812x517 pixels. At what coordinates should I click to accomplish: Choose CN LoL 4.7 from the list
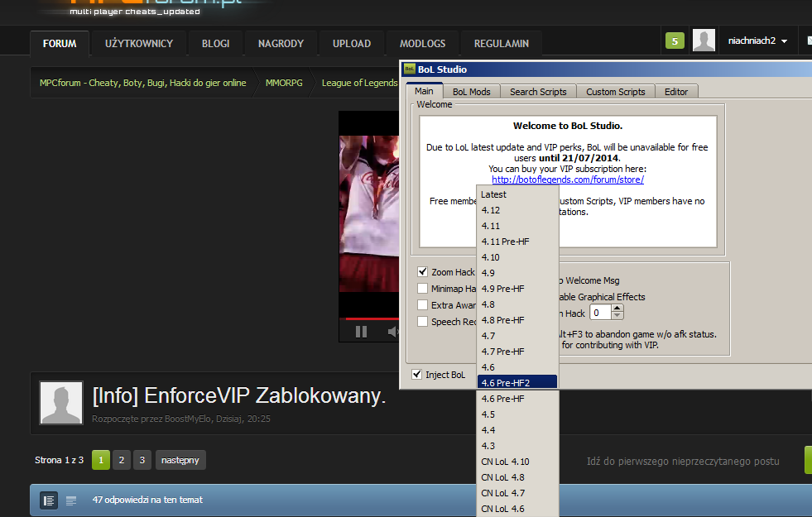(517, 493)
